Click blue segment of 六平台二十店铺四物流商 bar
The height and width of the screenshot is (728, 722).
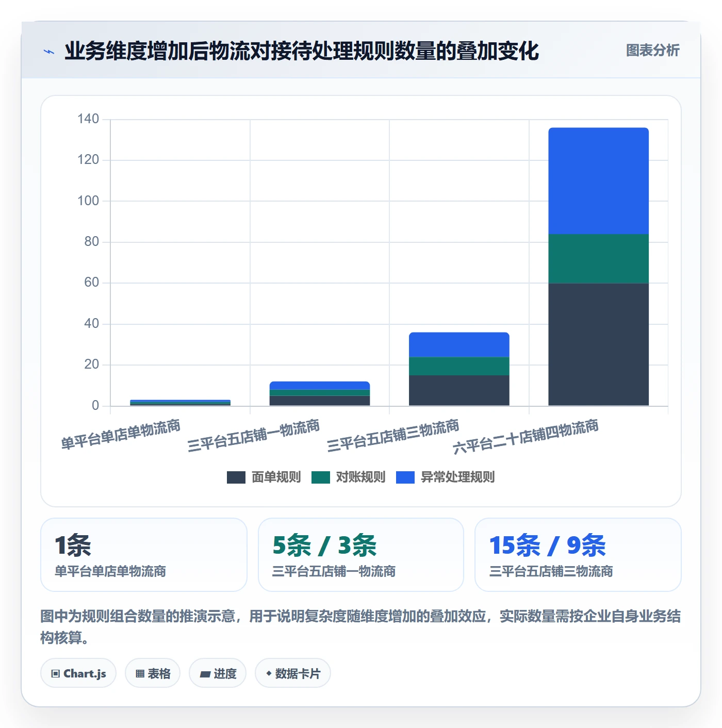click(598, 181)
